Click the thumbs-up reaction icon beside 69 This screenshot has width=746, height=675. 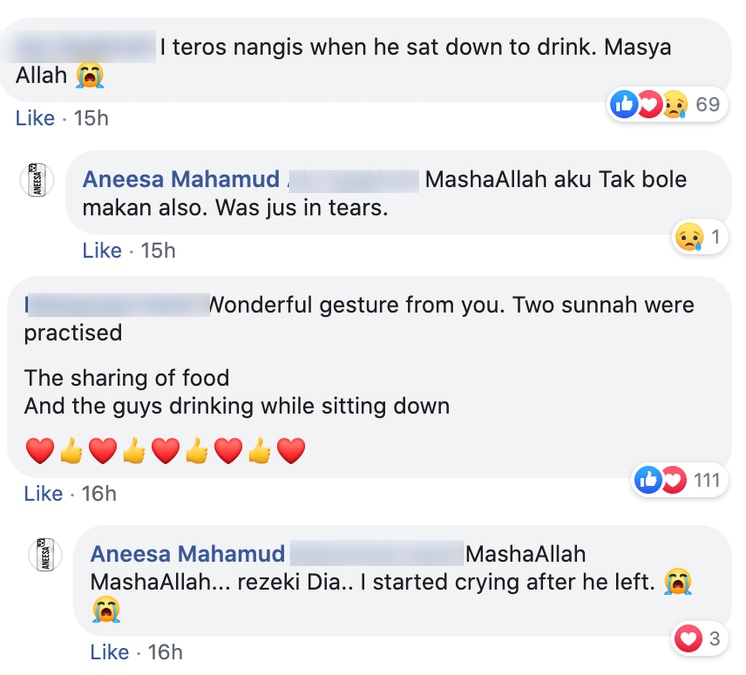click(624, 104)
